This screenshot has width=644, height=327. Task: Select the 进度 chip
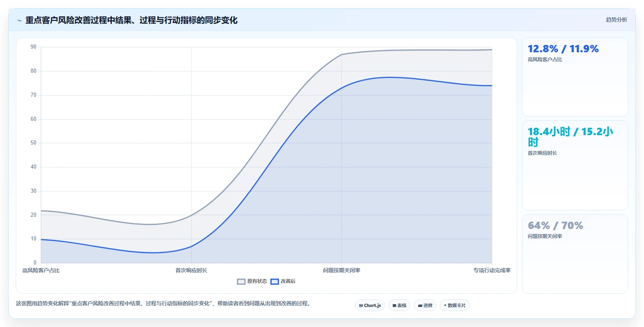(x=425, y=305)
